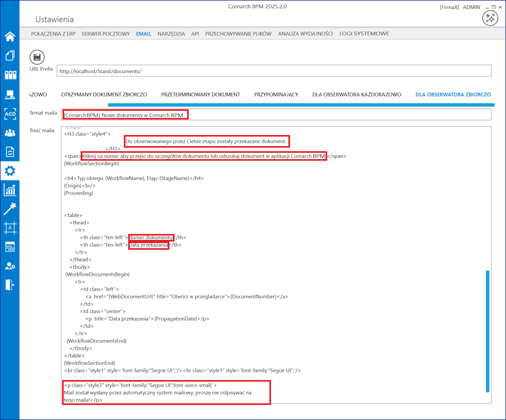Click the <td class="center"> line
This screenshot has width=506, height=420.
[103, 312]
